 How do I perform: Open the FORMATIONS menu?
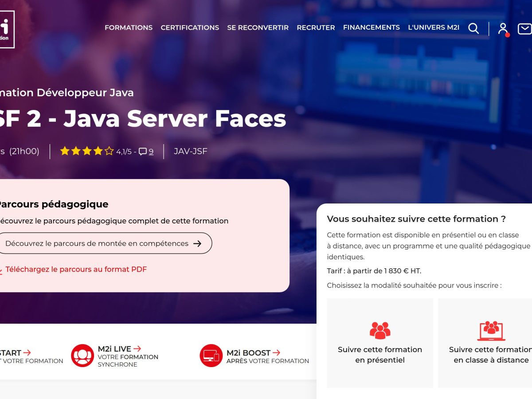click(x=129, y=27)
